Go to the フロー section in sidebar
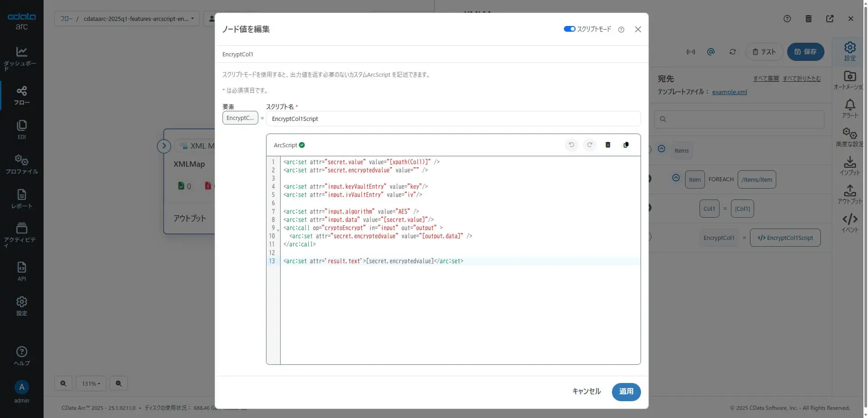868x418 pixels. pyautogui.click(x=21, y=95)
